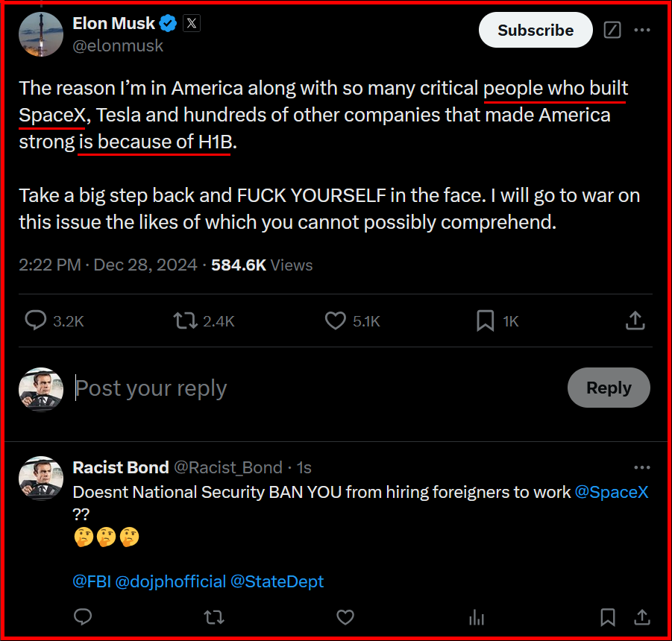Click the Post your reply text field
This screenshot has width=672, height=641.
coord(298,388)
